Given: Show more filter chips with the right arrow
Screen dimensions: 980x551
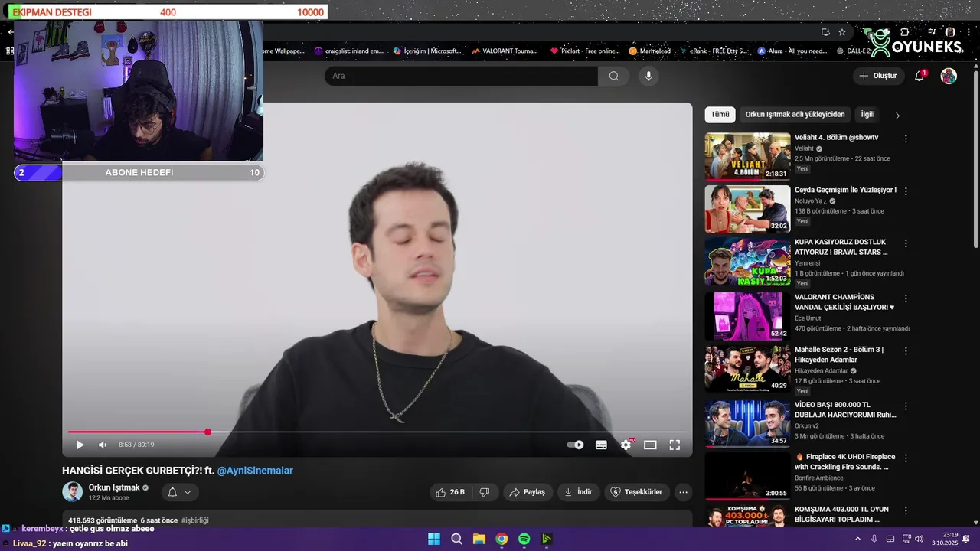Looking at the screenshot, I should click(898, 116).
